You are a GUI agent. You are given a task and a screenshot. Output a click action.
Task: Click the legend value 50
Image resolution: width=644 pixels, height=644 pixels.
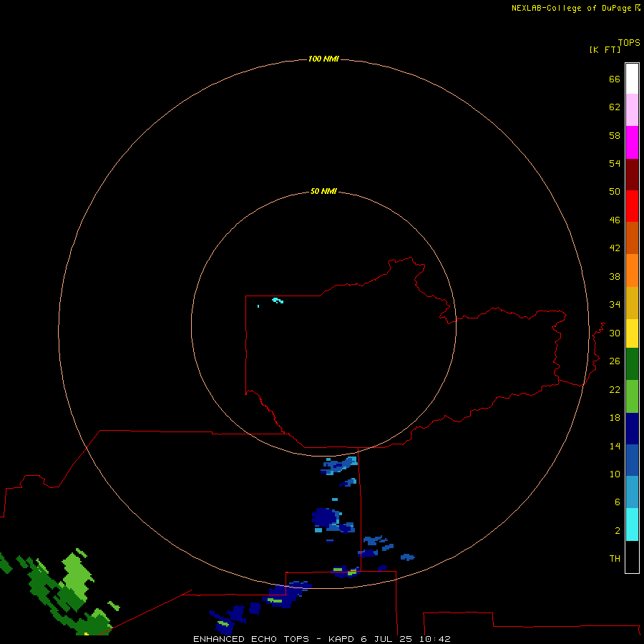click(x=615, y=191)
